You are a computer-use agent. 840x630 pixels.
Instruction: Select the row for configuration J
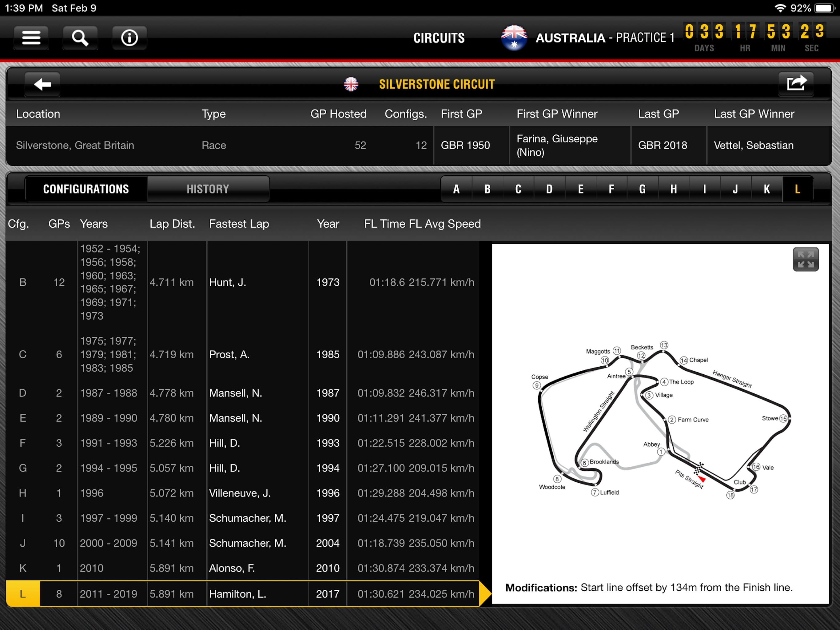click(243, 543)
